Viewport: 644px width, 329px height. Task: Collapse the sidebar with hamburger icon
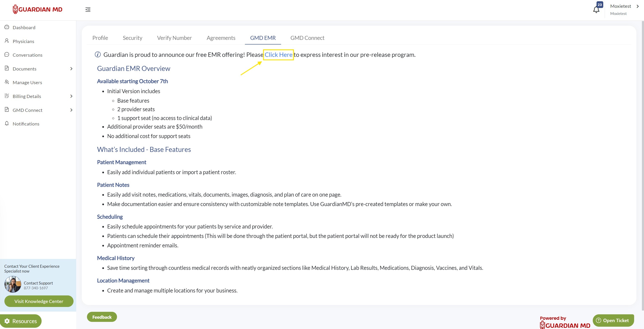(x=88, y=9)
